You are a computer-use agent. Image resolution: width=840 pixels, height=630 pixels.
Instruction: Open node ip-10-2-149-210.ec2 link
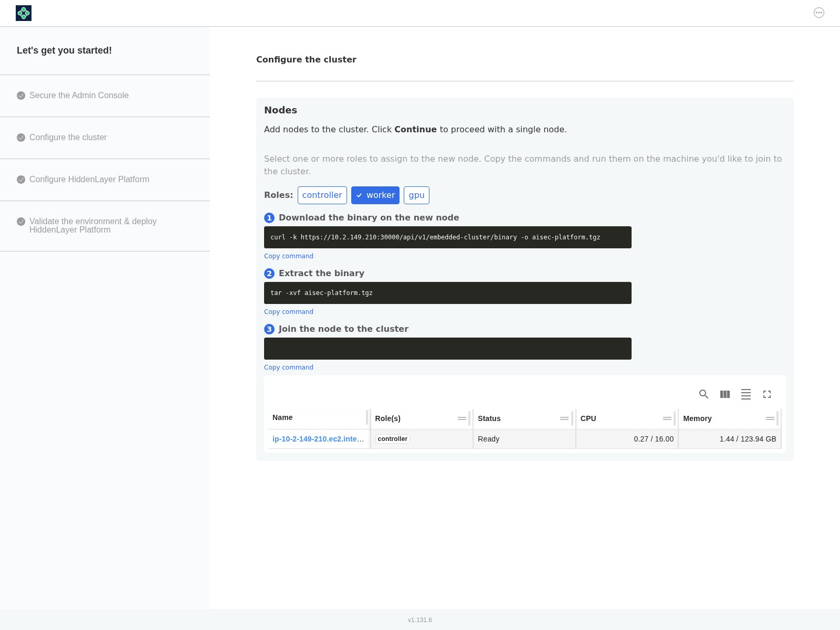click(x=318, y=439)
